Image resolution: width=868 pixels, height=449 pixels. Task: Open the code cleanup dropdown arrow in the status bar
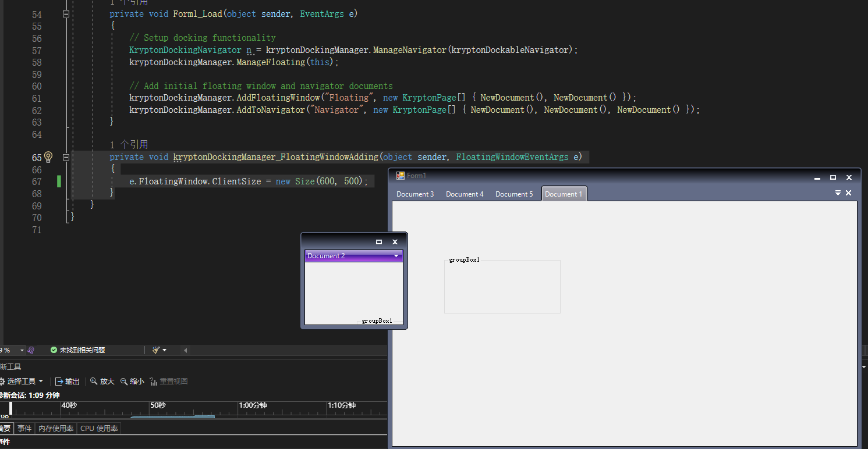pos(165,350)
